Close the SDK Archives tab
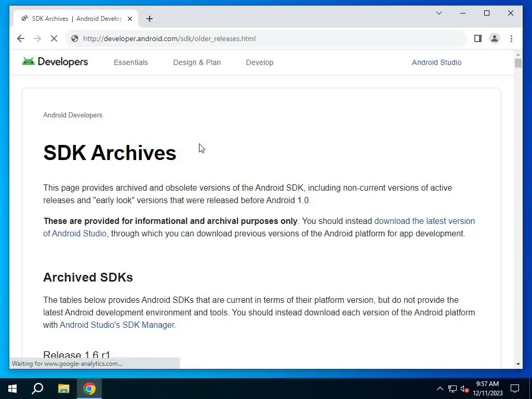This screenshot has width=532, height=399. [129, 19]
